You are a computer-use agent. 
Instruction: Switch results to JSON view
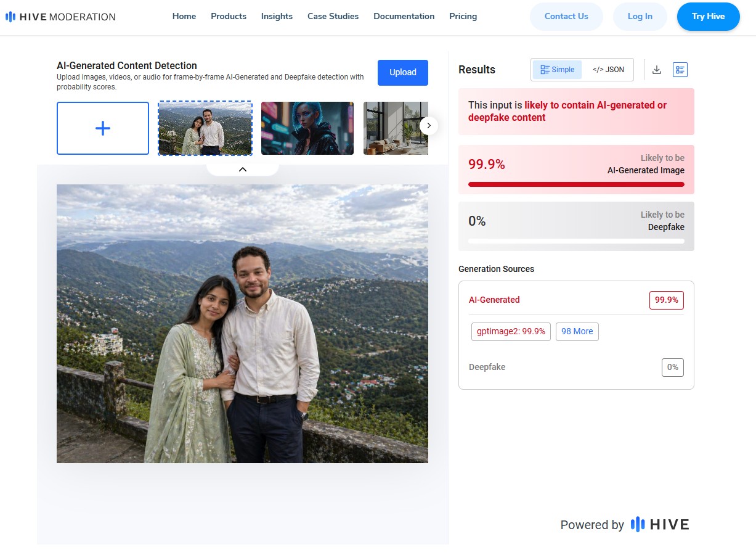(x=608, y=70)
